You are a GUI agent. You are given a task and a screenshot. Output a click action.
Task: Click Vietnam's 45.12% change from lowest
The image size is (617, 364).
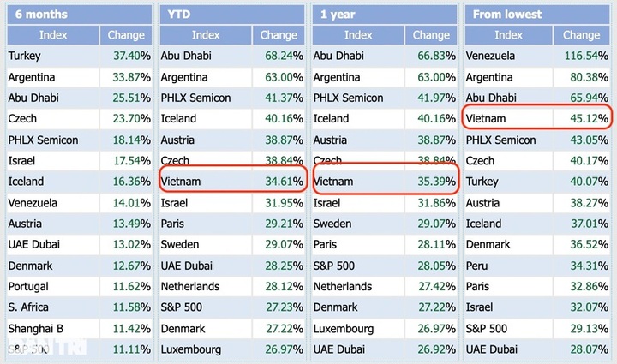(583, 118)
